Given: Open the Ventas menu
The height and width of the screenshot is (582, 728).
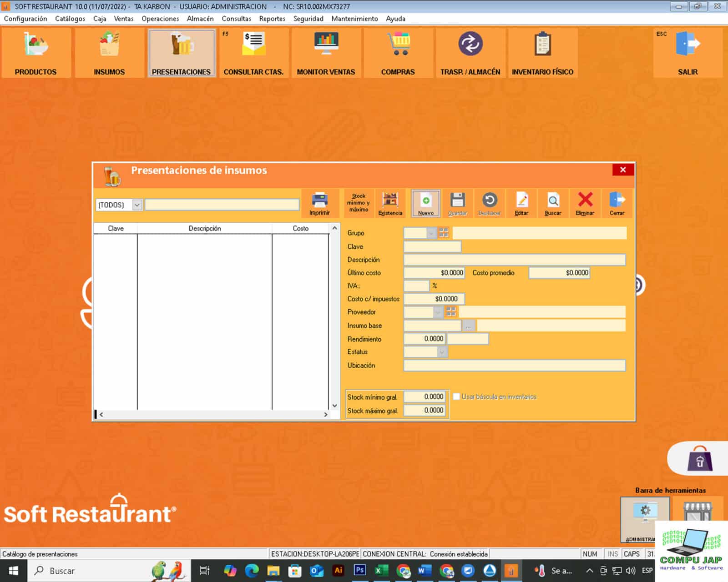Looking at the screenshot, I should pos(124,19).
